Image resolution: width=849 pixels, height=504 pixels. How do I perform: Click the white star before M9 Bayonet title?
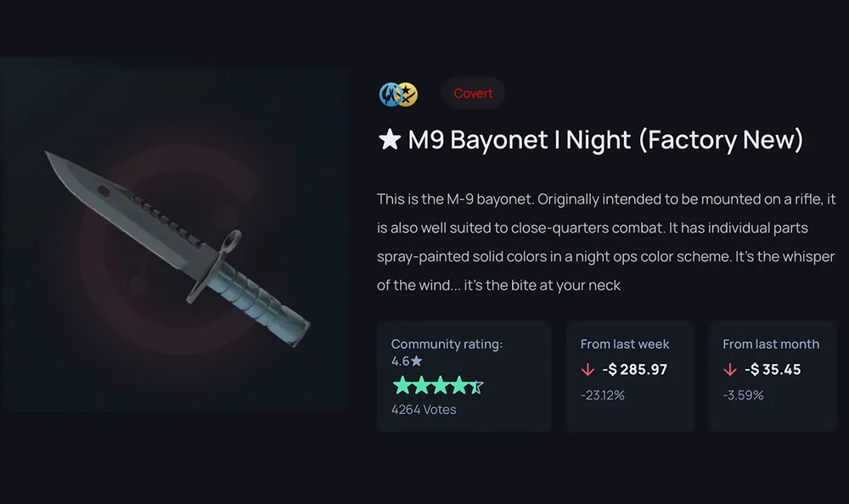[x=390, y=140]
